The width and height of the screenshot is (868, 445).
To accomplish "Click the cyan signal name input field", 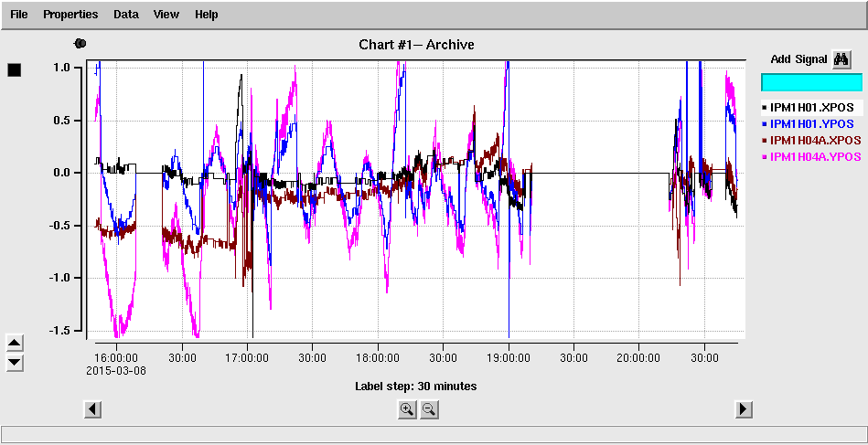I will point(811,82).
